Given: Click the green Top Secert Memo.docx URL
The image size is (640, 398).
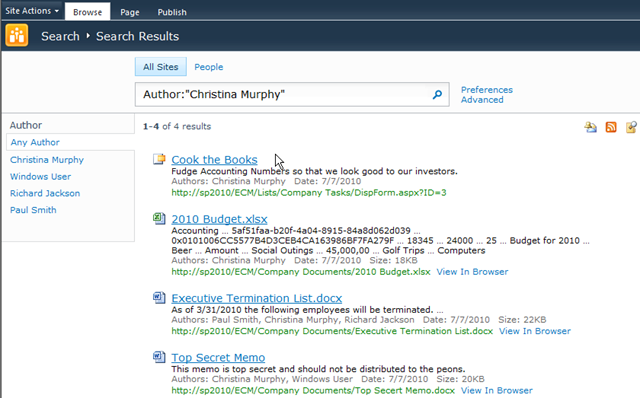Looking at the screenshot, I should [313, 391].
